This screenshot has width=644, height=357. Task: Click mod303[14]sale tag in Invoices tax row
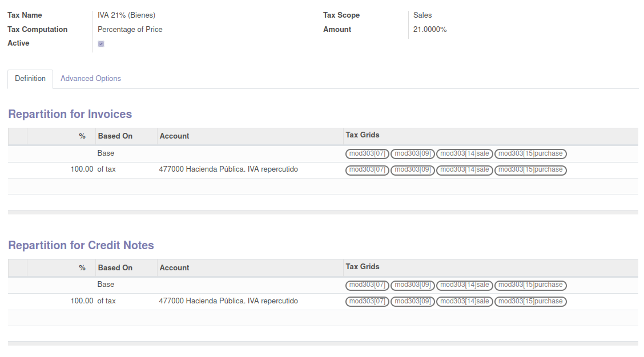[465, 170]
